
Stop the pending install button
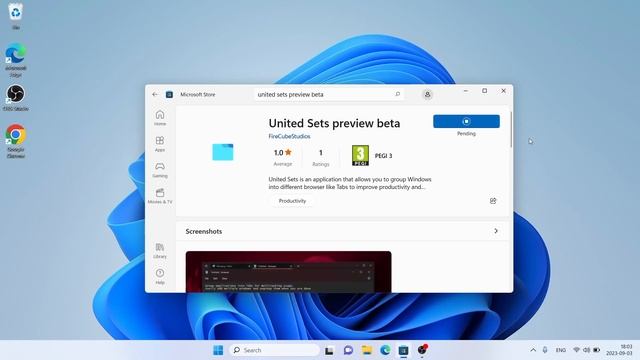pos(466,121)
